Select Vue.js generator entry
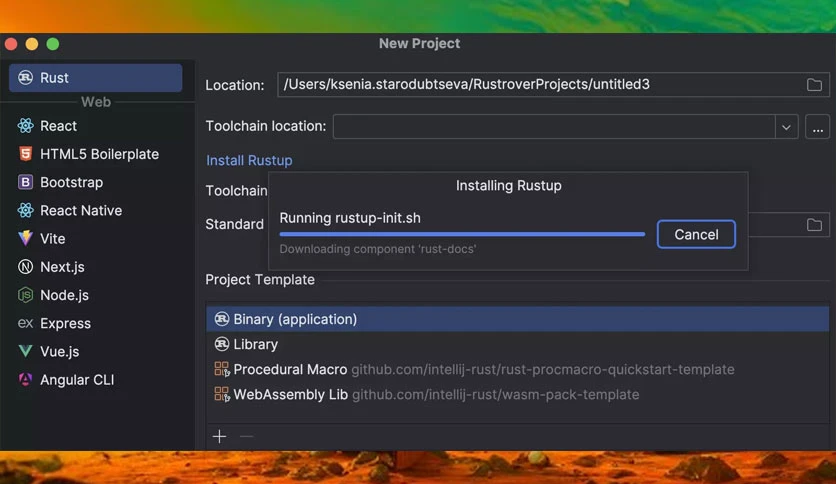836x484 pixels. coord(96,351)
